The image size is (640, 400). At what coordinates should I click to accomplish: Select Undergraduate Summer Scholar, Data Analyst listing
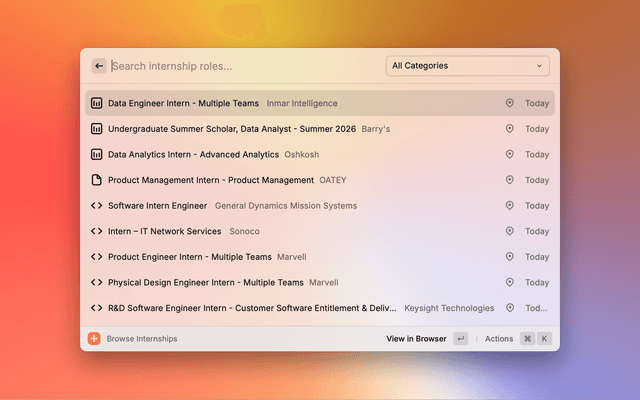pos(230,129)
